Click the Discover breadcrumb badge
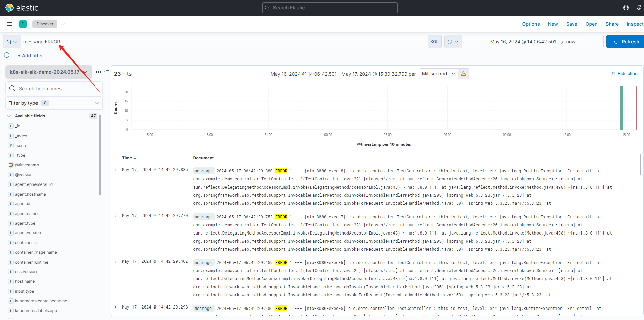This screenshot has width=644, height=320. pos(45,24)
